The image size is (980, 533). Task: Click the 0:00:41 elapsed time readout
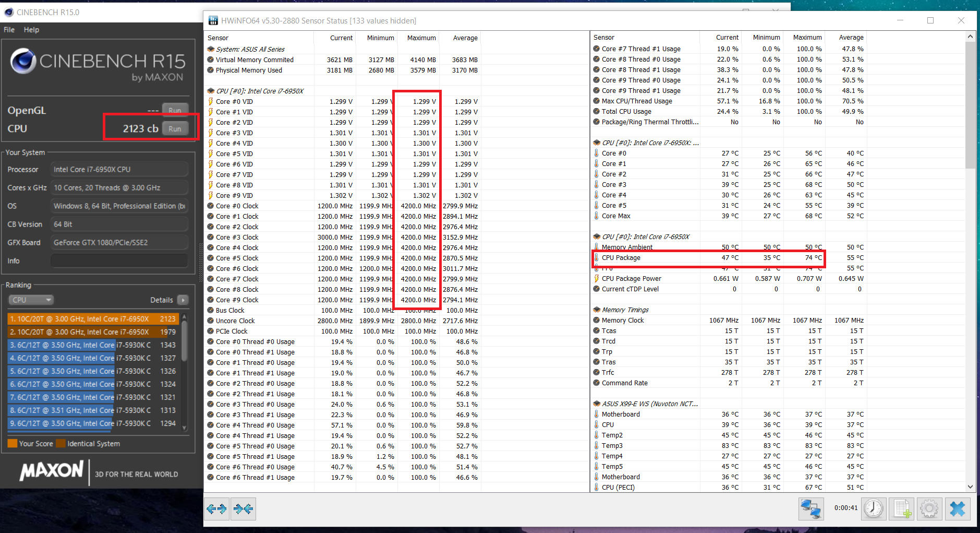pyautogui.click(x=846, y=507)
